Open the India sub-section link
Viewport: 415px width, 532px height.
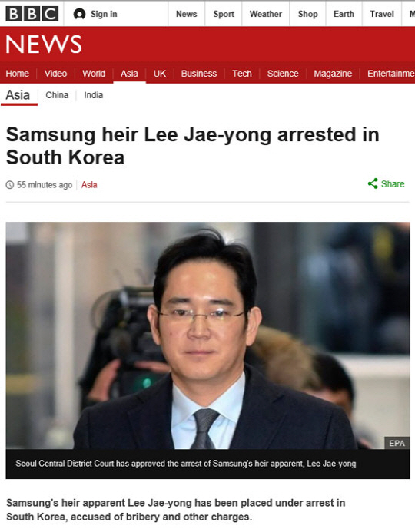click(94, 95)
